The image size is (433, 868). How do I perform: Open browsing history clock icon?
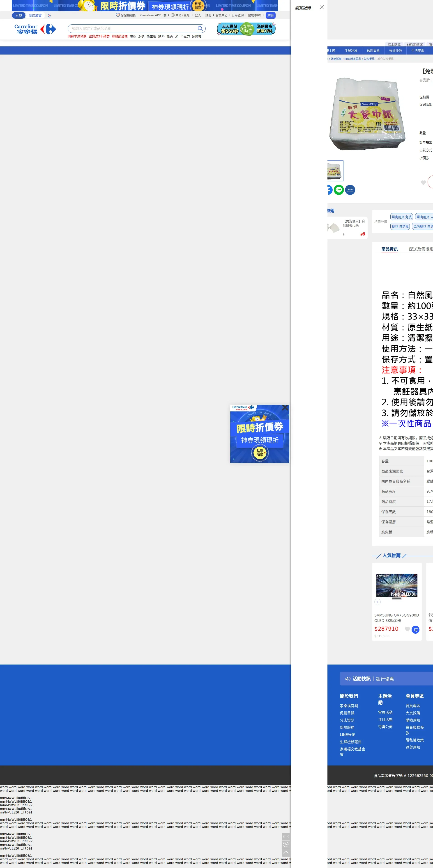[286, 844]
